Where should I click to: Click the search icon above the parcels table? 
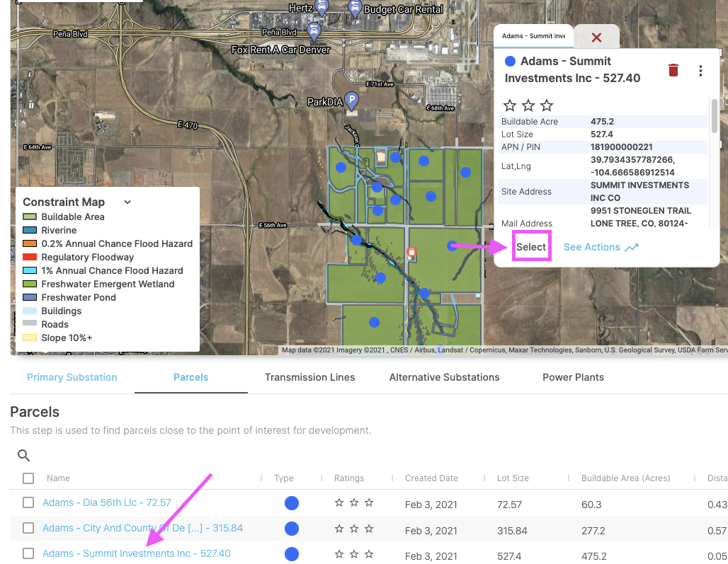(x=23, y=455)
